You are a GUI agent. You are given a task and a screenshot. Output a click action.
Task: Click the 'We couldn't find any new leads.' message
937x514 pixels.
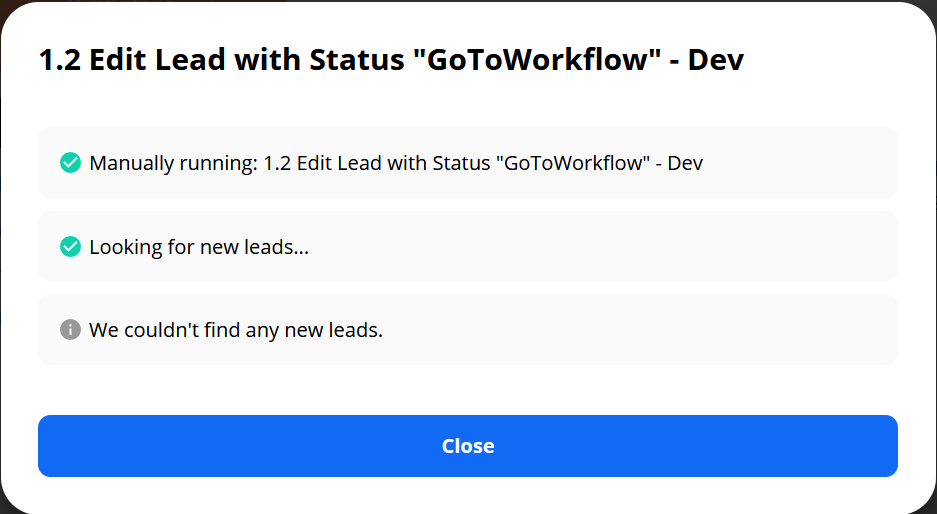point(236,330)
